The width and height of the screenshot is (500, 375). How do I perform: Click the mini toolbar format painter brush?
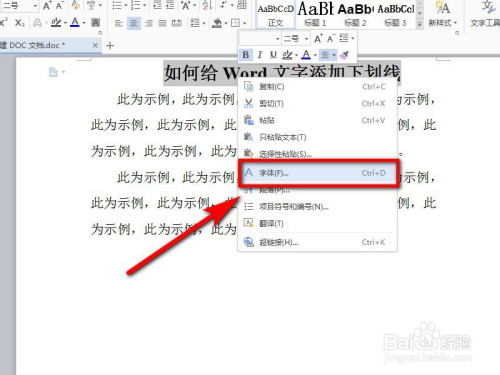coord(345,55)
